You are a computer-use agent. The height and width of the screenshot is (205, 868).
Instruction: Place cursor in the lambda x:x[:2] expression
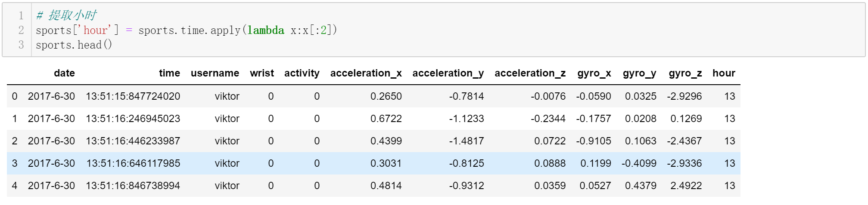289,30
